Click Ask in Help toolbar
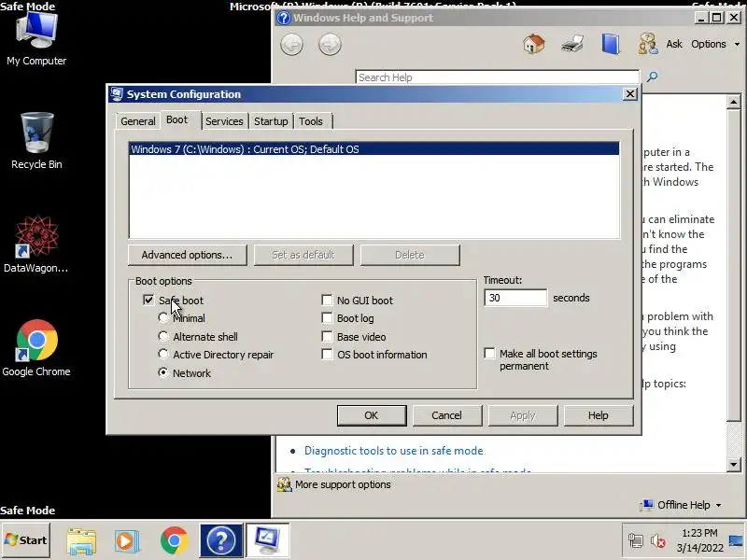 pos(674,44)
